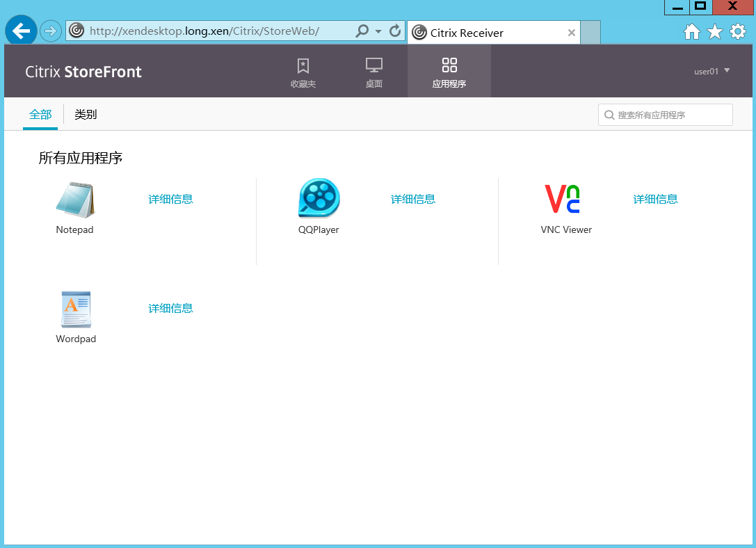756x548 pixels.
Task: Click the browser forward arrow
Action: (50, 31)
